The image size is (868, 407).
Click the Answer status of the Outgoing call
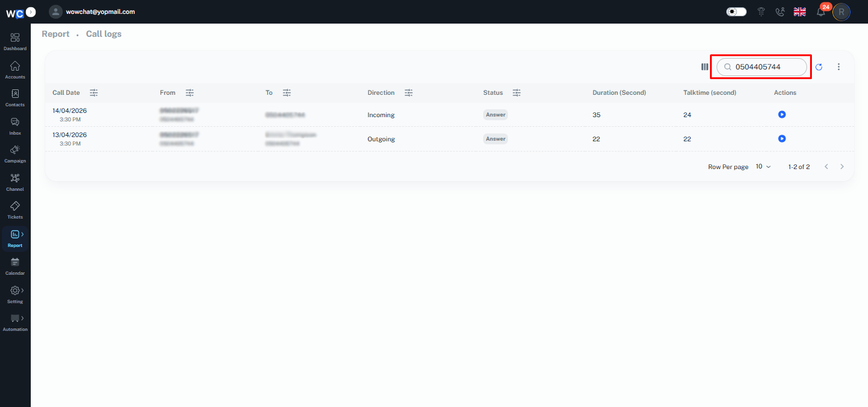tap(495, 139)
